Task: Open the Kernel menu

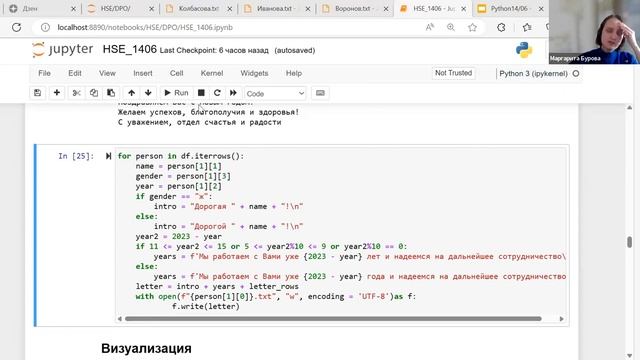Action: [x=212, y=73]
